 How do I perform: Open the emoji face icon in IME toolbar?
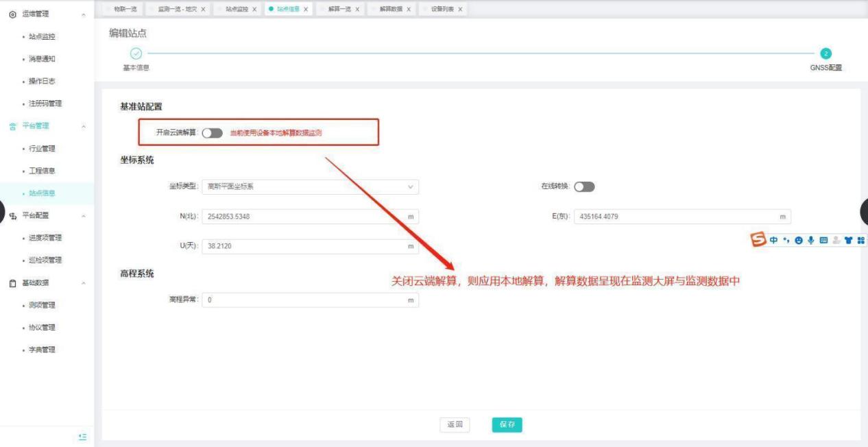(x=799, y=241)
